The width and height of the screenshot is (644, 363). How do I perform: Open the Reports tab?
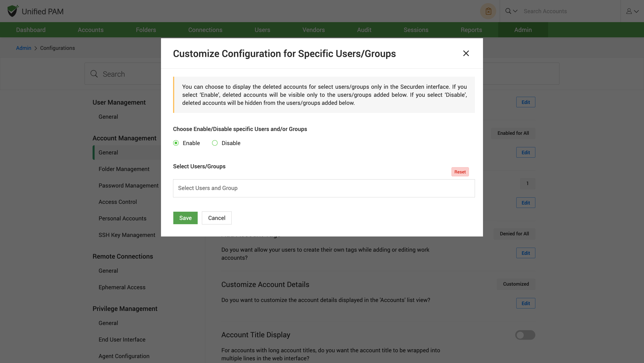[471, 30]
